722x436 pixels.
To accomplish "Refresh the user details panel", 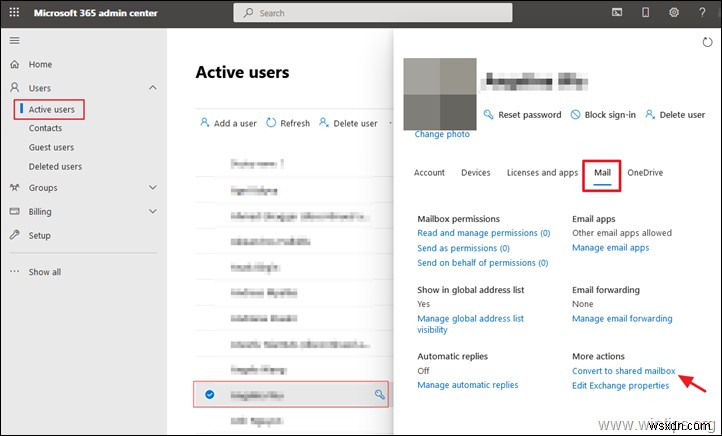I will point(704,42).
